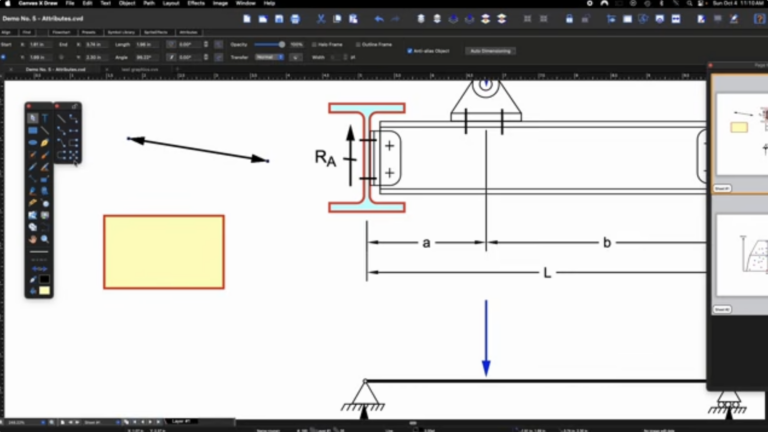
Task: Open the Presets panel button
Action: [89, 32]
